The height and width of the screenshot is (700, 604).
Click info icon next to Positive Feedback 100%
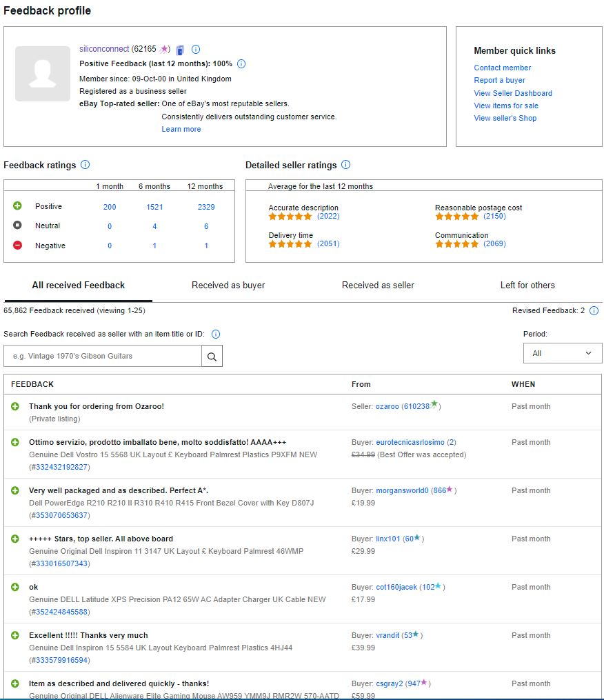click(241, 64)
